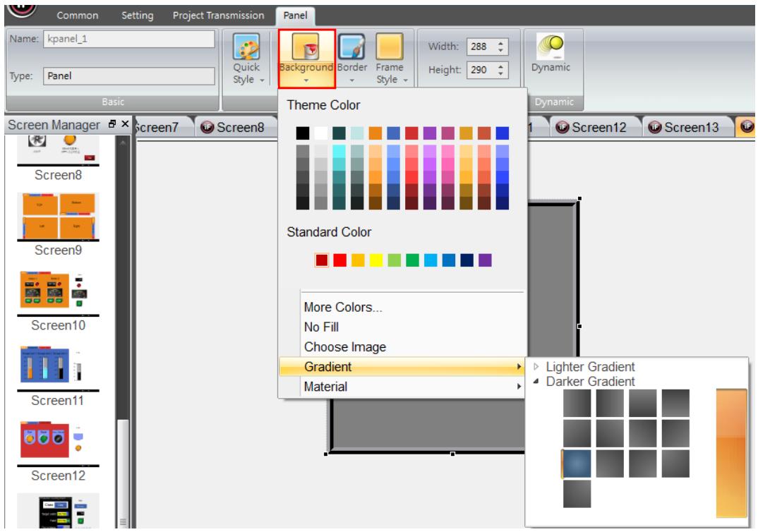Image resolution: width=758 pixels, height=532 pixels.
Task: Pick the bright red standard color swatch
Action: click(340, 260)
